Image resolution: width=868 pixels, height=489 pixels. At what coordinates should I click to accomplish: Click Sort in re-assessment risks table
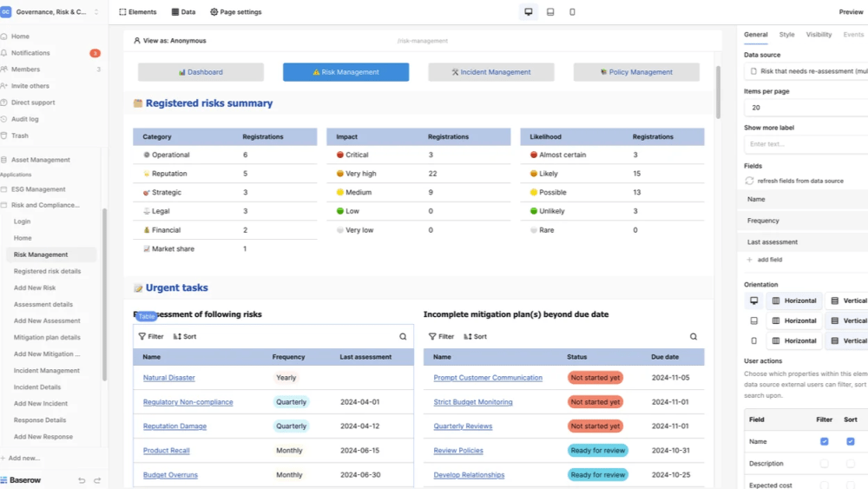coord(185,337)
